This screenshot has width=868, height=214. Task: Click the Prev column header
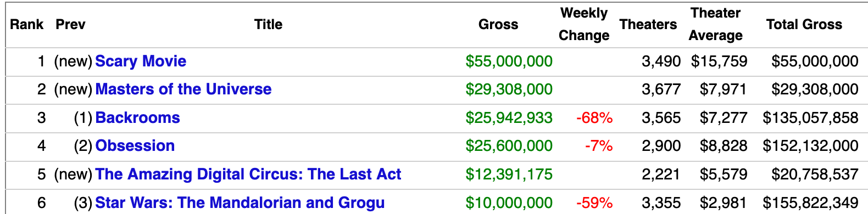71,24
